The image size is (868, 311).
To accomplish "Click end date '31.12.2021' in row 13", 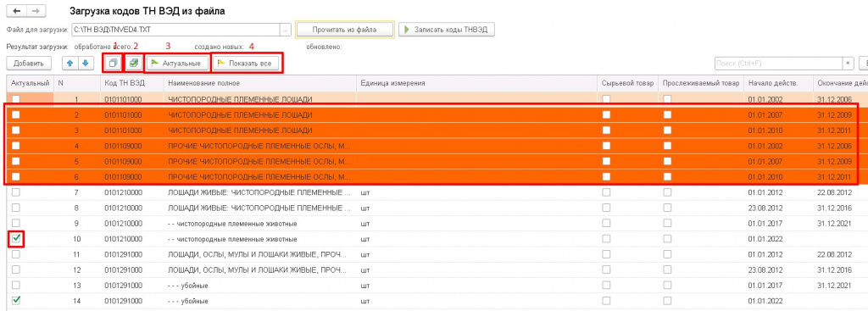I will pyautogui.click(x=835, y=286).
